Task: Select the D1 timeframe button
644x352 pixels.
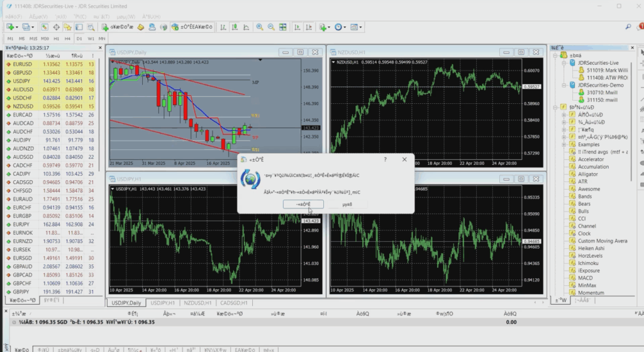Action: tap(79, 38)
